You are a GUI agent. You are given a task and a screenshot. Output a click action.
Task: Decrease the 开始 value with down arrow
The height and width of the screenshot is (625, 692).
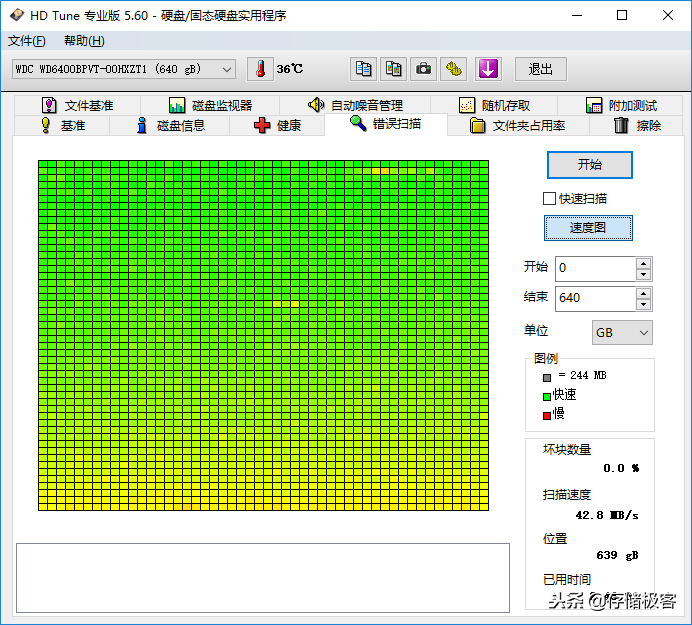point(643,275)
